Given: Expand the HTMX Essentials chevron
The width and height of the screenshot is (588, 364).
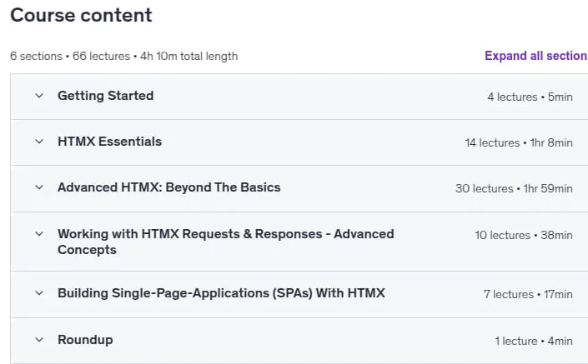Looking at the screenshot, I should [39, 142].
